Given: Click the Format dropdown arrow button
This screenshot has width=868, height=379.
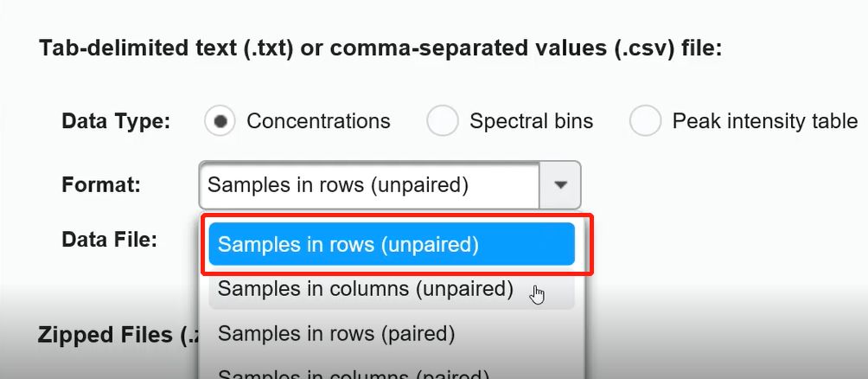Looking at the screenshot, I should pos(560,184).
